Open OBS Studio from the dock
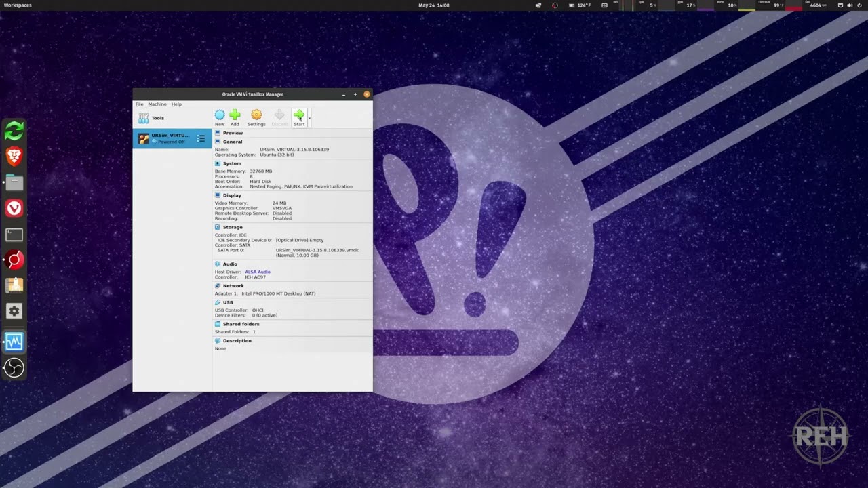The image size is (868, 488). [x=14, y=367]
